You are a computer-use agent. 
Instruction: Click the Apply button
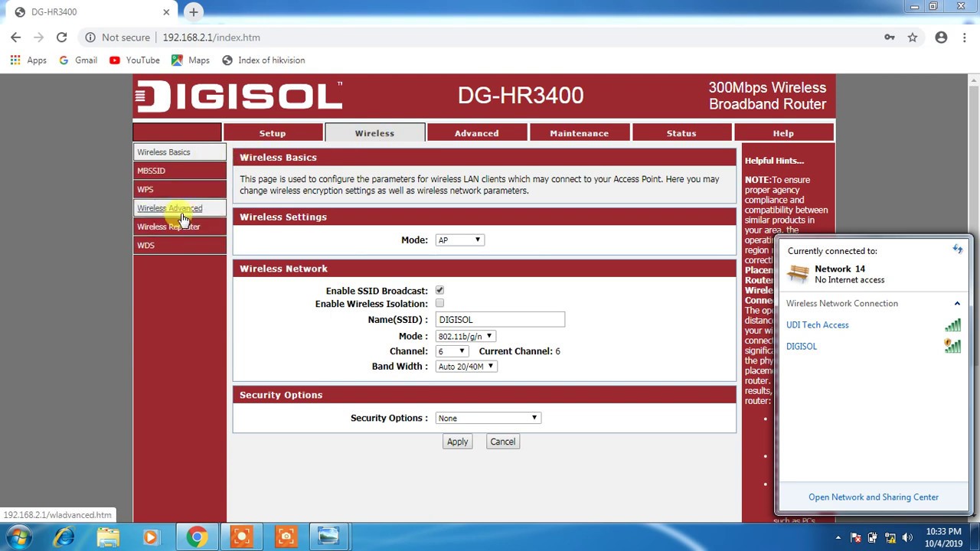point(457,442)
